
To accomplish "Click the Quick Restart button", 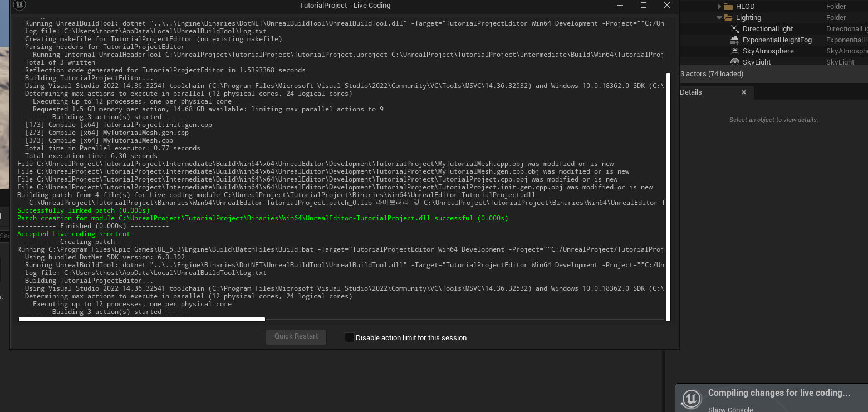I will (x=296, y=337).
